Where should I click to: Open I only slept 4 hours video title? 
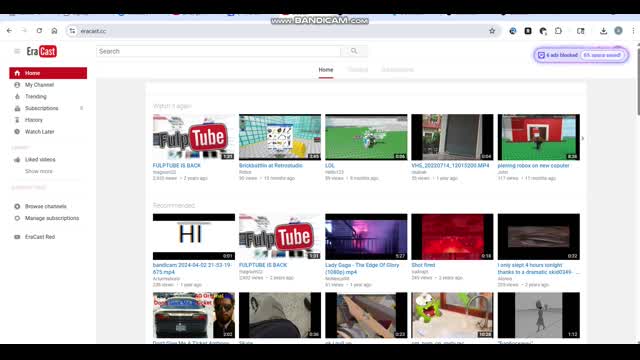pos(538,269)
